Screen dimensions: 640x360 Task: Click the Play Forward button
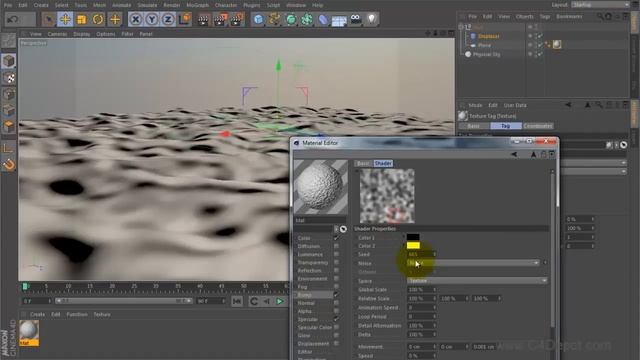pyautogui.click(x=280, y=302)
